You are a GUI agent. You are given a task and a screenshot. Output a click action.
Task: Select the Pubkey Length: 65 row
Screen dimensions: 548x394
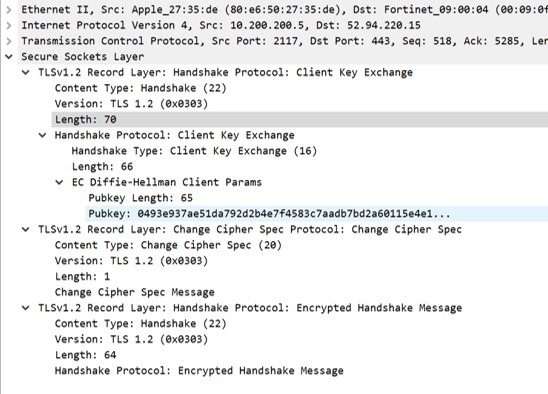point(140,198)
